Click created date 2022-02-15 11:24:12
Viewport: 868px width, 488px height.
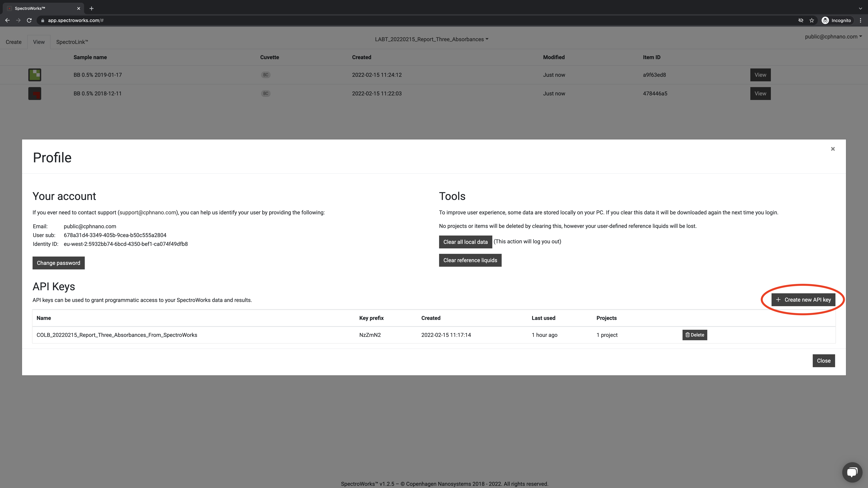point(377,75)
